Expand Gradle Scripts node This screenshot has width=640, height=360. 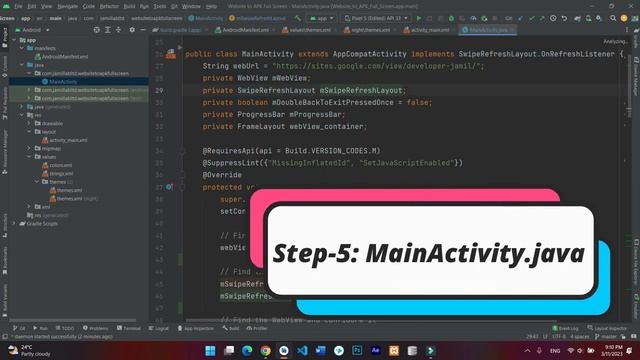click(x=14, y=223)
